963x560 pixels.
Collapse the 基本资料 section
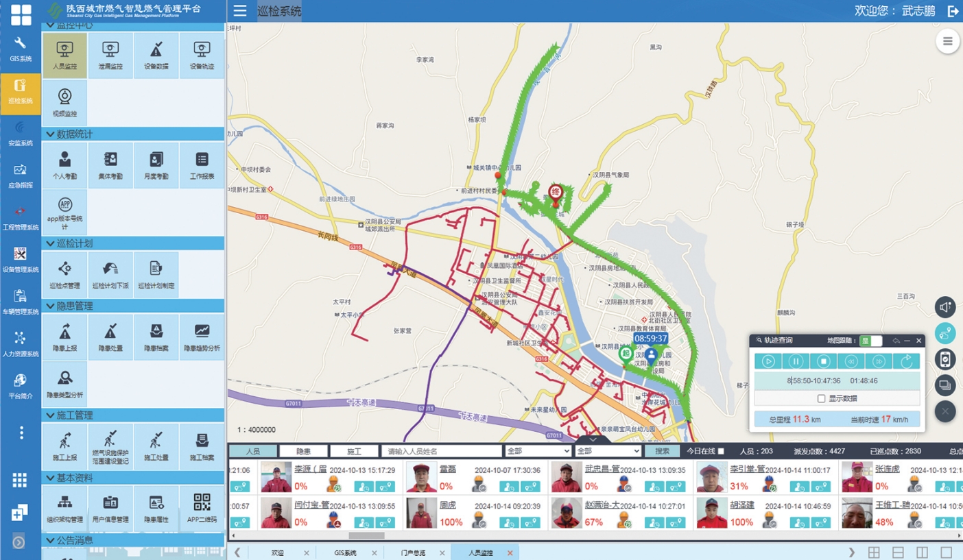pyautogui.click(x=133, y=478)
